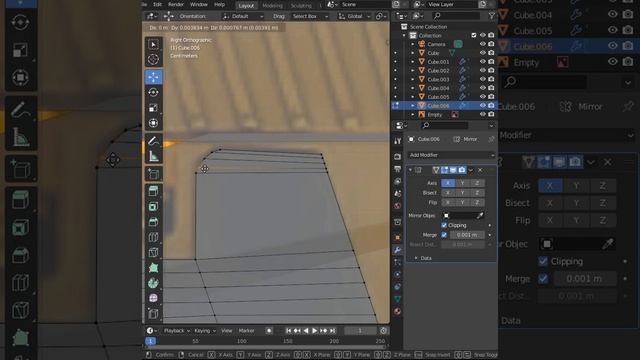Expand the Cube.002 row arrow in outliner
Viewport: 640px width, 360px height.
[x=413, y=71]
